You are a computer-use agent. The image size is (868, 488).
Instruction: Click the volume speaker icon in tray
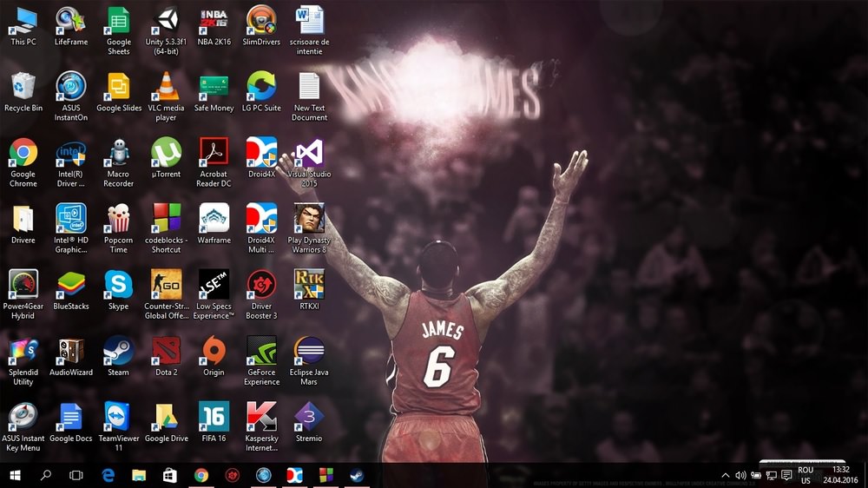click(x=740, y=475)
